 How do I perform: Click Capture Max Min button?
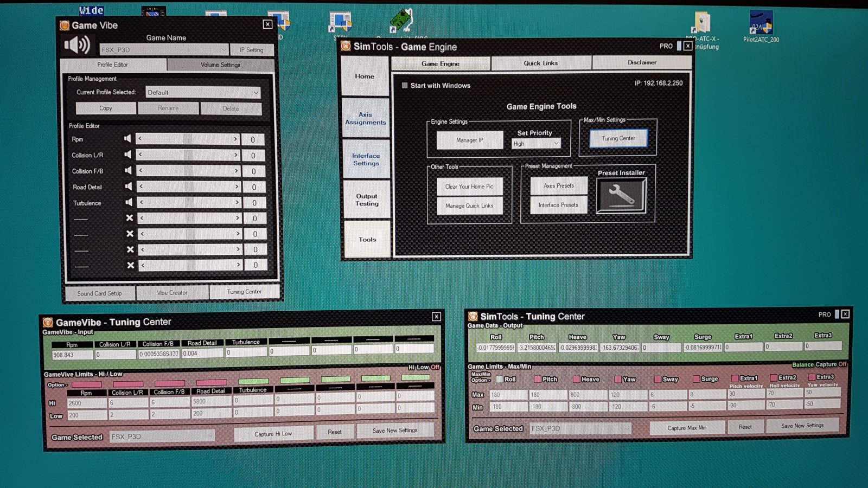click(687, 428)
